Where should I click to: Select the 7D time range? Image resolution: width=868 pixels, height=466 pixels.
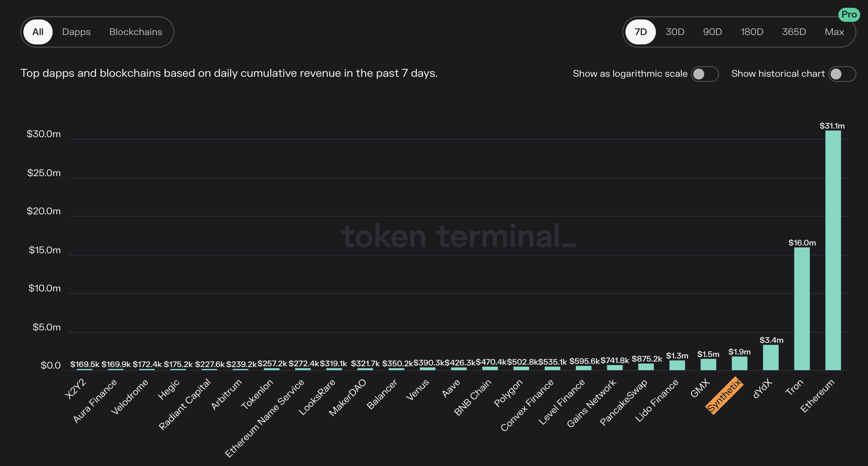[640, 32]
